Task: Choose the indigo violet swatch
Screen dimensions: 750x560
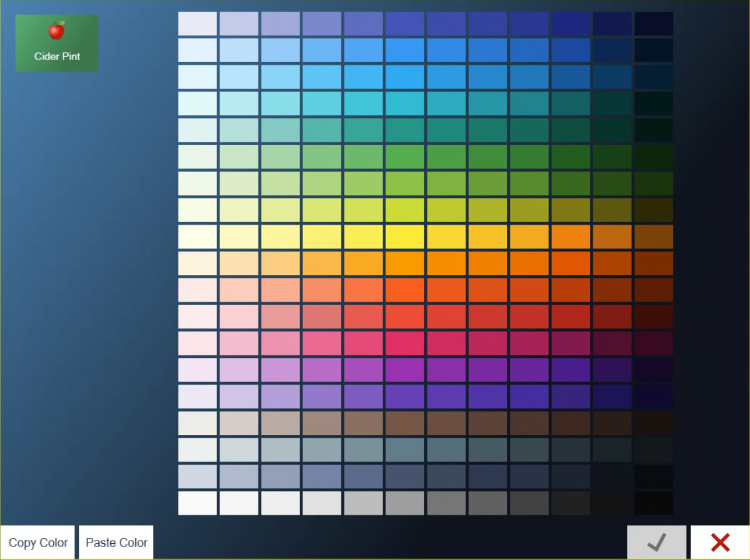Action: coord(405,396)
